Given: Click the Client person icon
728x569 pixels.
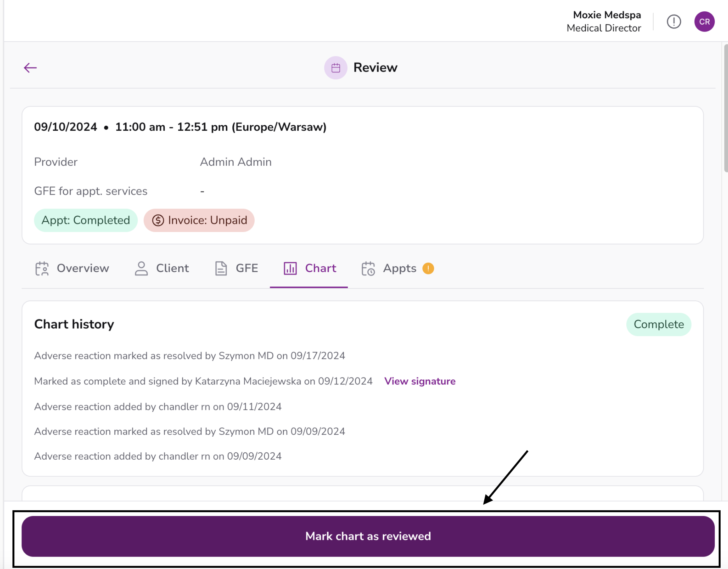Looking at the screenshot, I should (141, 269).
